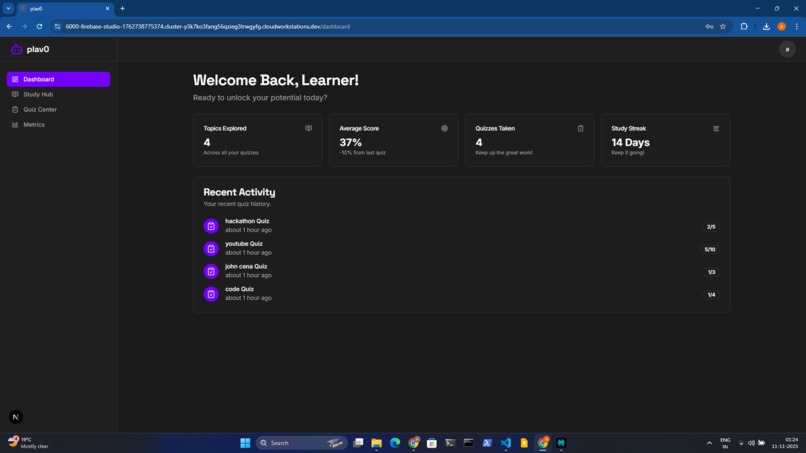The height and width of the screenshot is (453, 806).
Task: Open a new browser tab
Action: coord(122,8)
